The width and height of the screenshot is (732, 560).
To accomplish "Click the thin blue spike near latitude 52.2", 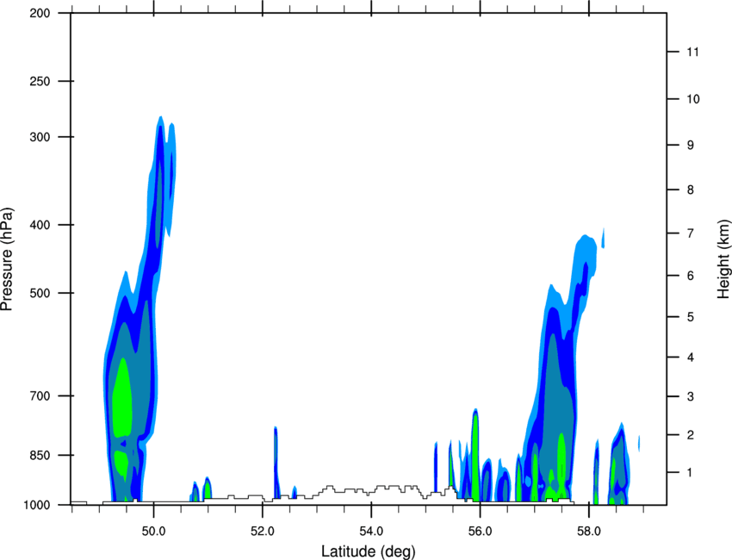I will coord(276,463).
